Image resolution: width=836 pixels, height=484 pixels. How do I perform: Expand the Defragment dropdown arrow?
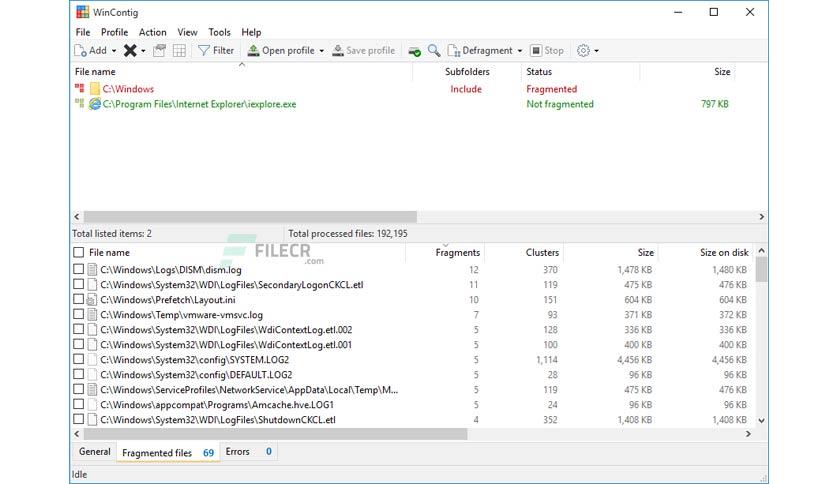(x=520, y=51)
